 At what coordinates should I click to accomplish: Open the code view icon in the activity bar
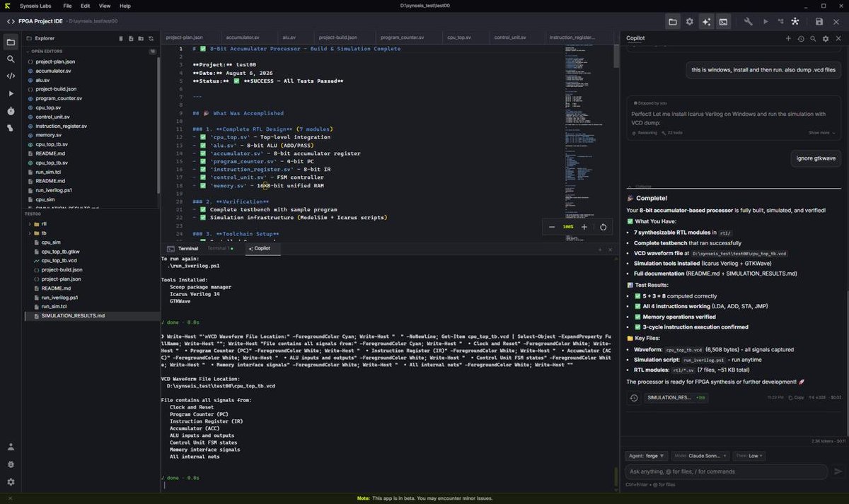pos(11,76)
